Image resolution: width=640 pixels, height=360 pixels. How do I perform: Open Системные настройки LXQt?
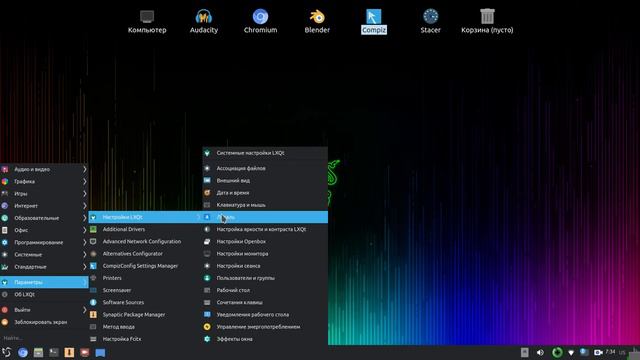[x=265, y=153]
